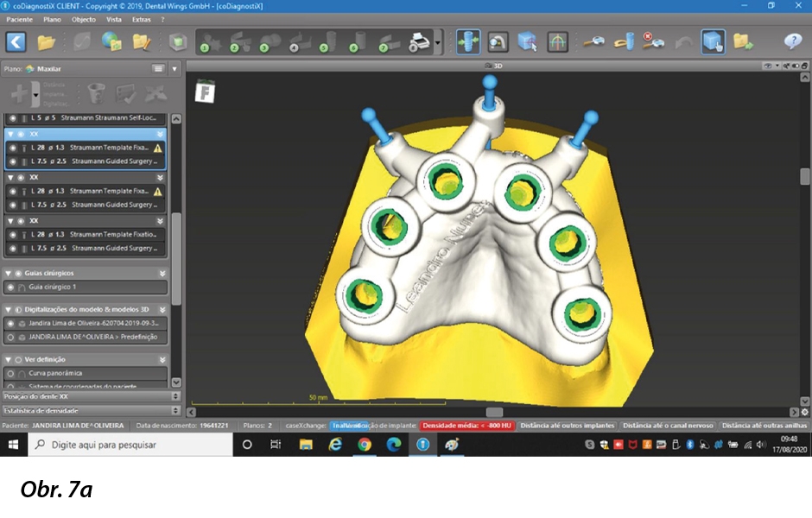The width and height of the screenshot is (812, 518).
Task: Select workflow step 3 icon
Action: [x=270, y=42]
